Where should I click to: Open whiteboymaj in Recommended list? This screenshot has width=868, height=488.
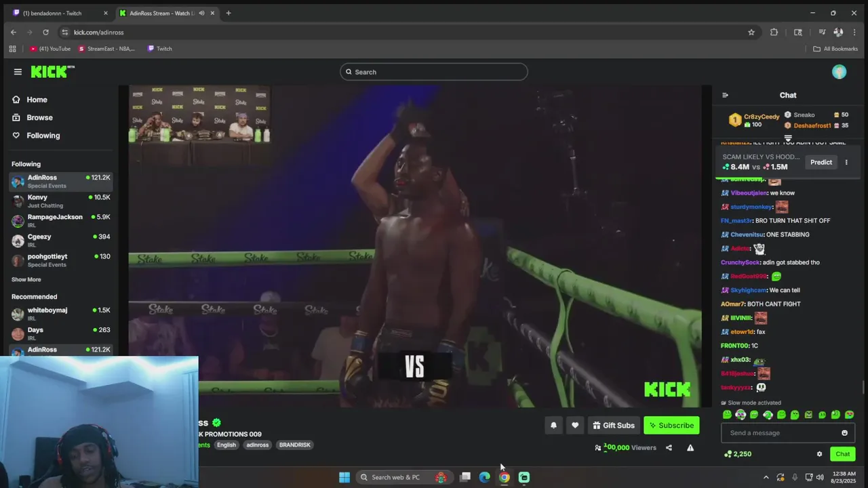[61, 314]
